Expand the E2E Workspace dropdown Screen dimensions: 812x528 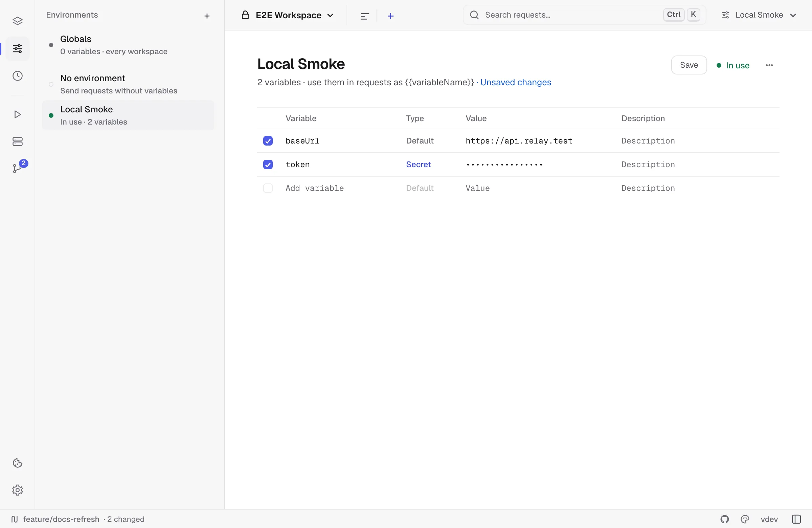(x=288, y=15)
